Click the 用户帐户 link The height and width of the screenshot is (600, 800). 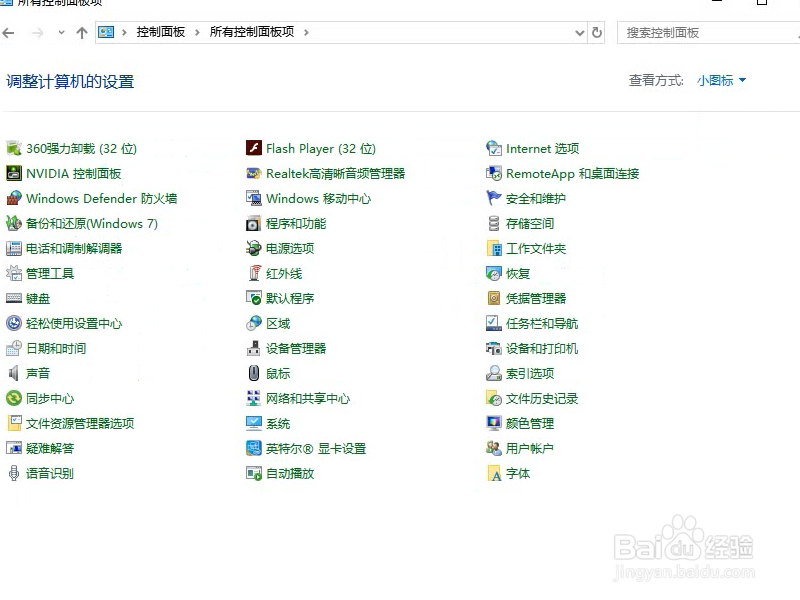click(530, 448)
